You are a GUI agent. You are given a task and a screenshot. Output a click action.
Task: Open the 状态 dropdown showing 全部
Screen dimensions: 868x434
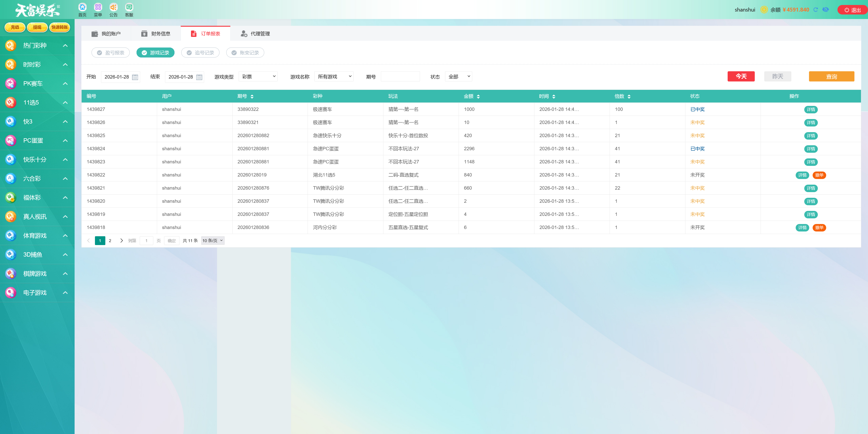(458, 76)
